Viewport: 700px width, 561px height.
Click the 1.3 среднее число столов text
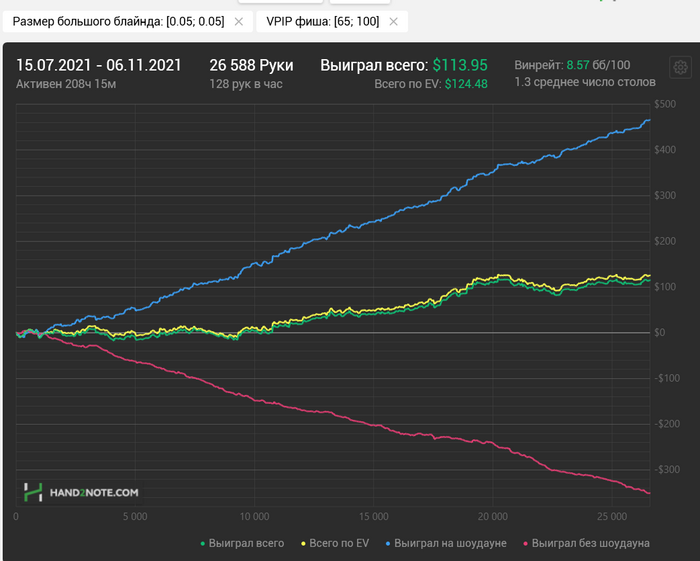[585, 82]
